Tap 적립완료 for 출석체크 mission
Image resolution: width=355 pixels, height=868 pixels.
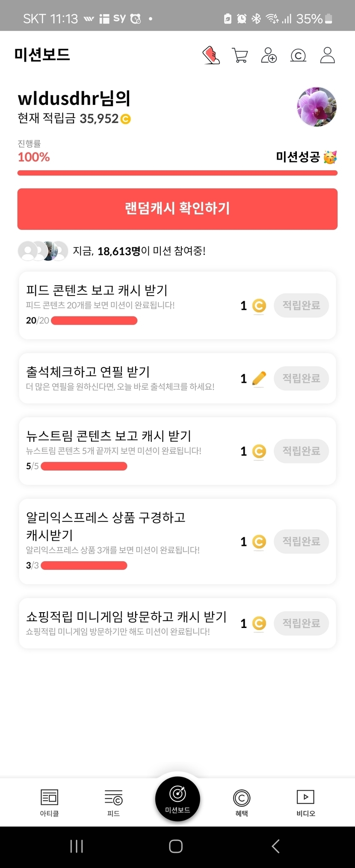click(x=301, y=378)
